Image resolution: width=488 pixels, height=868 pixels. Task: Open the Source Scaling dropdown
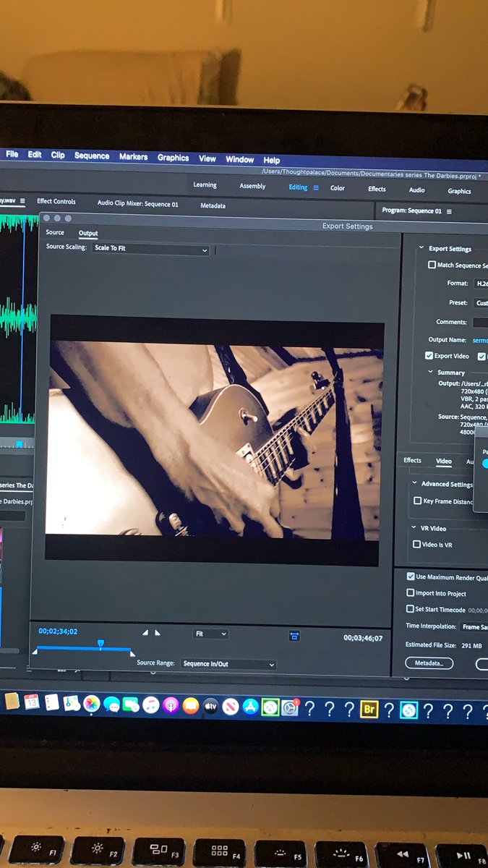[150, 250]
